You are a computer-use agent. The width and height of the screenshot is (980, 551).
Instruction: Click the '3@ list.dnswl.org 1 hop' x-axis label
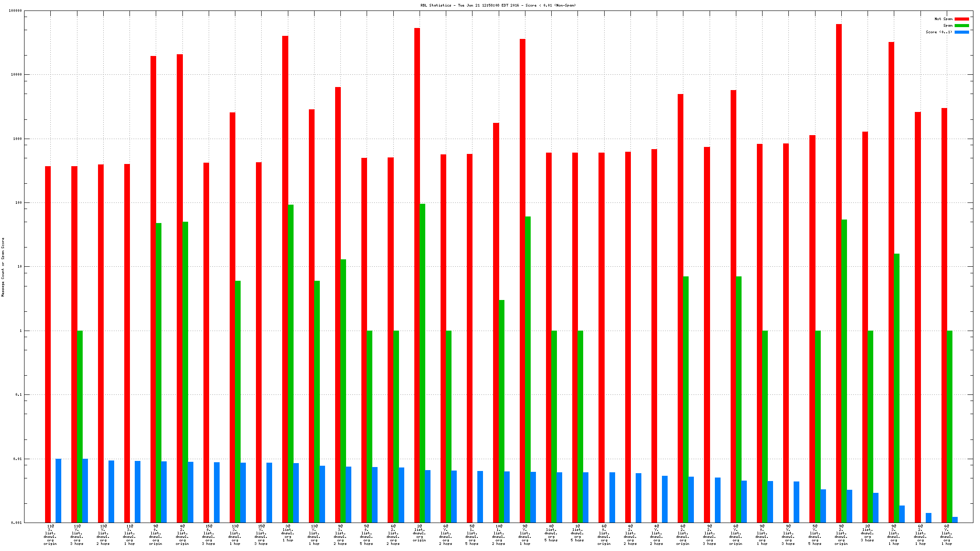tap(288, 533)
